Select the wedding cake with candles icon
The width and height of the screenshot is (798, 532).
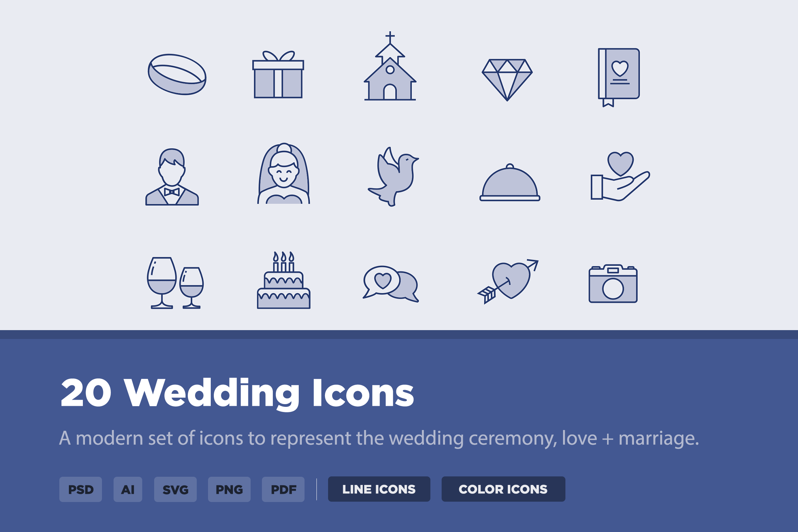pyautogui.click(x=283, y=280)
